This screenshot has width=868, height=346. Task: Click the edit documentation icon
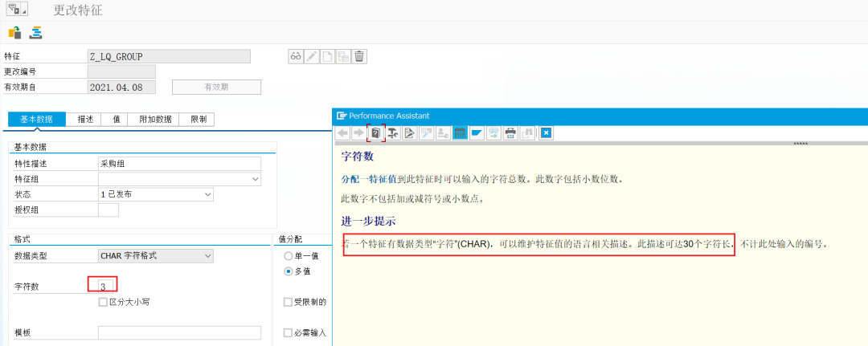410,132
